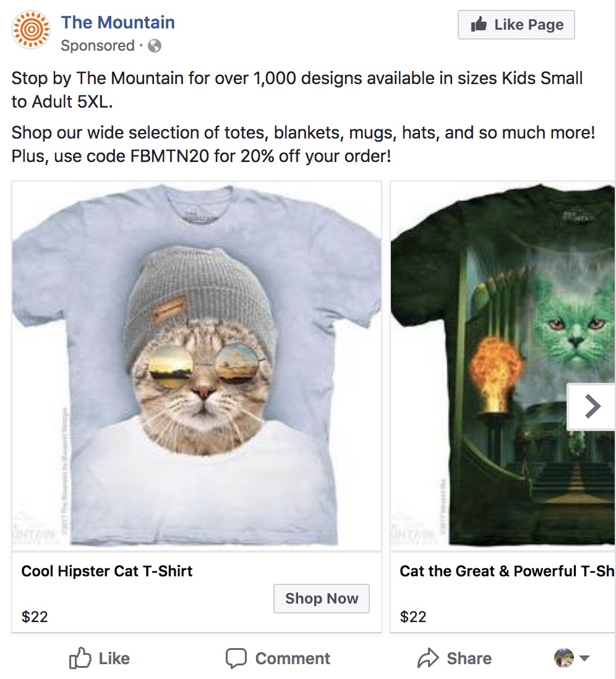This screenshot has height=679, width=616.
Task: Open the green cat shirt image
Action: tap(502, 365)
